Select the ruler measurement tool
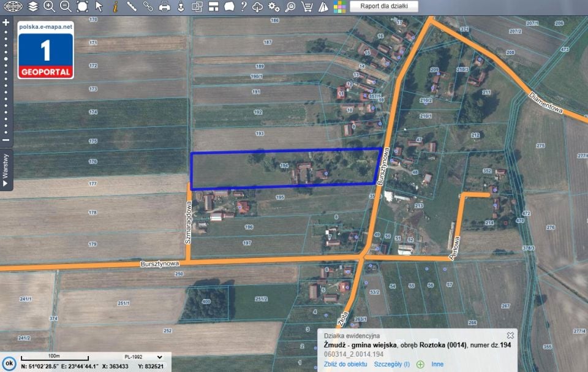This screenshot has width=588, height=372. pyautogui.click(x=131, y=6)
